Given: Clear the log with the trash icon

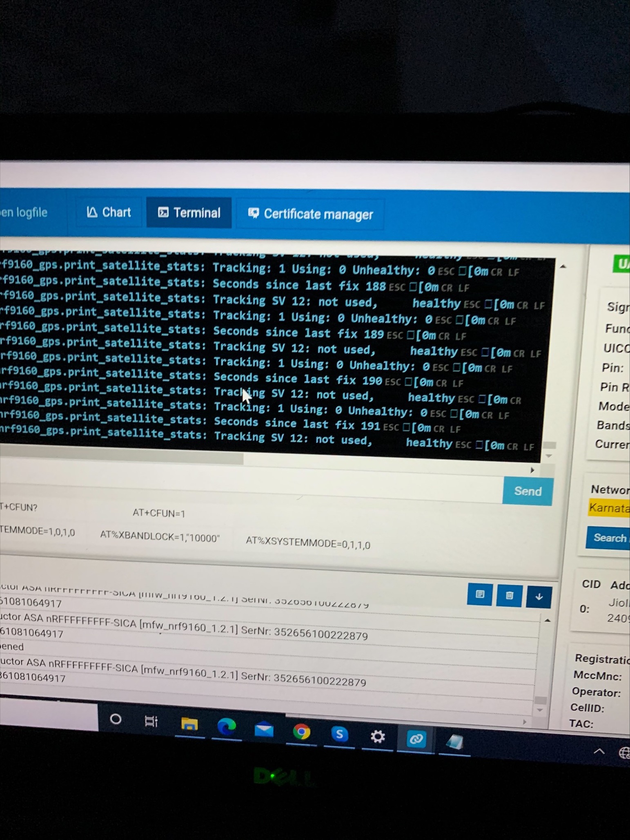Looking at the screenshot, I should click(x=509, y=596).
